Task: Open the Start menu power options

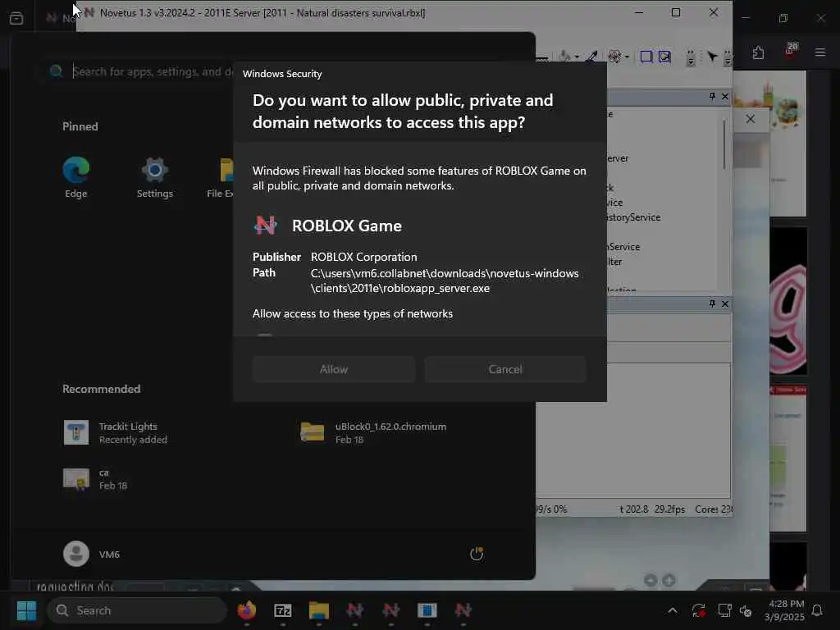Action: coord(477,554)
